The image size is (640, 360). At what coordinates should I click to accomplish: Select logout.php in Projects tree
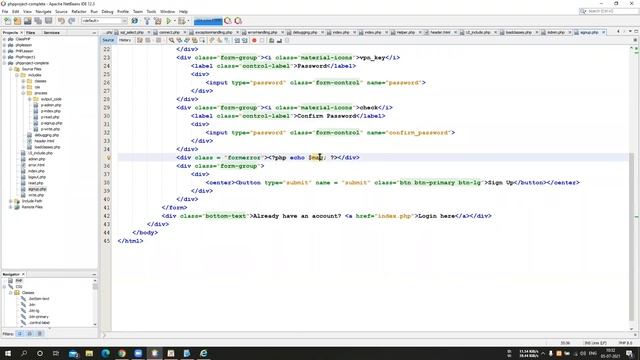[37, 177]
